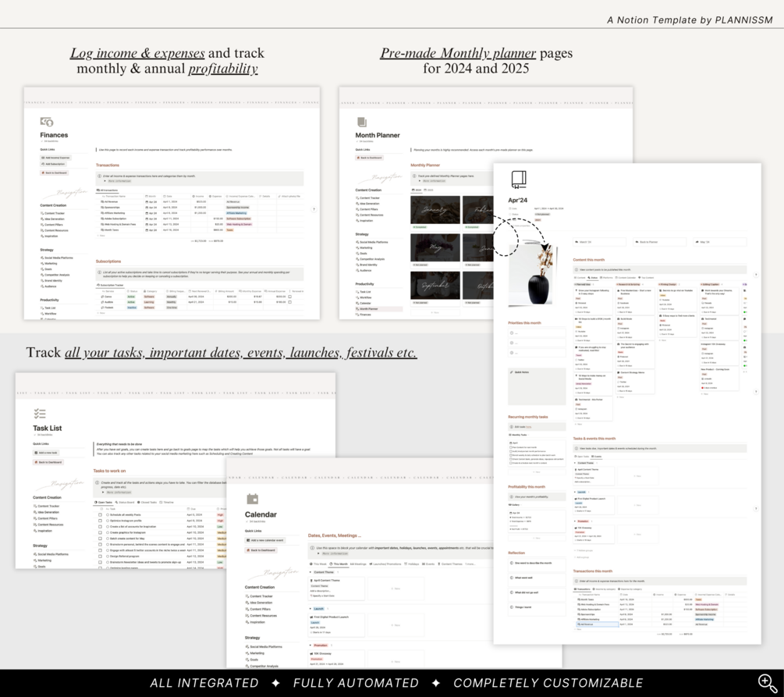
Task: Tick checkbox for Optimize Instagram profile task
Action: pyautogui.click(x=100, y=521)
